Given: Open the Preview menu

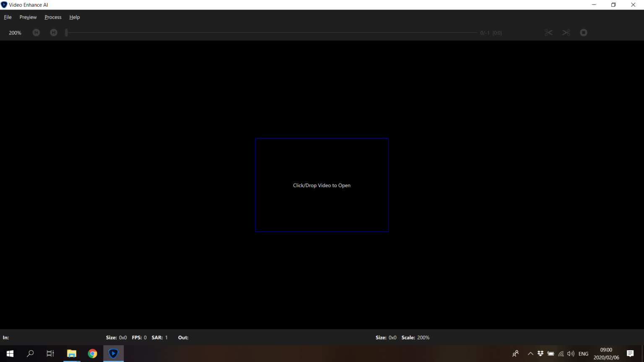Looking at the screenshot, I should point(28,17).
